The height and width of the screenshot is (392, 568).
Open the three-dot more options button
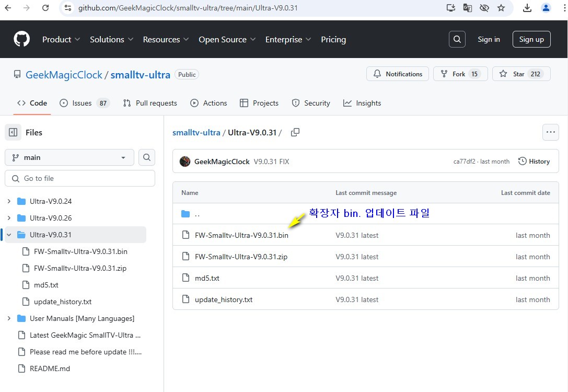pos(551,132)
